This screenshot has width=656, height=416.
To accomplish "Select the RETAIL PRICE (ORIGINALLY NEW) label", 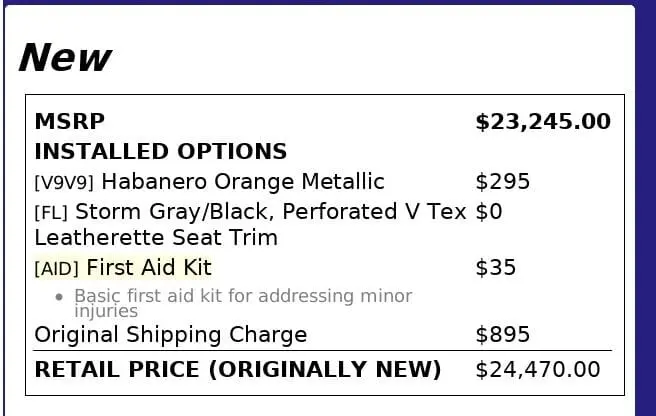I will [237, 370].
